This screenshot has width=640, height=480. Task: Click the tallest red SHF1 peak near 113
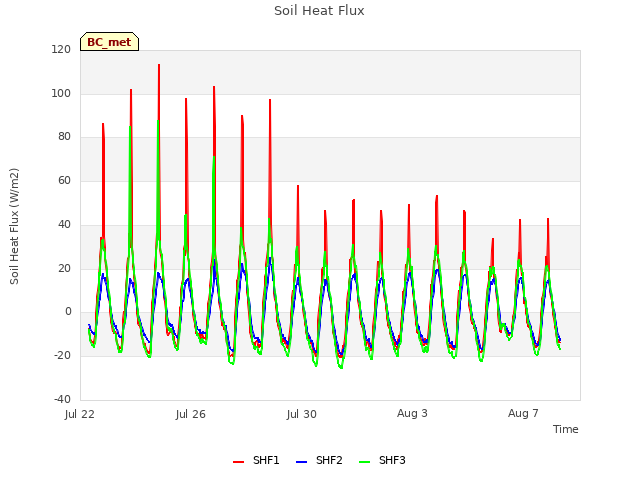tap(159, 65)
